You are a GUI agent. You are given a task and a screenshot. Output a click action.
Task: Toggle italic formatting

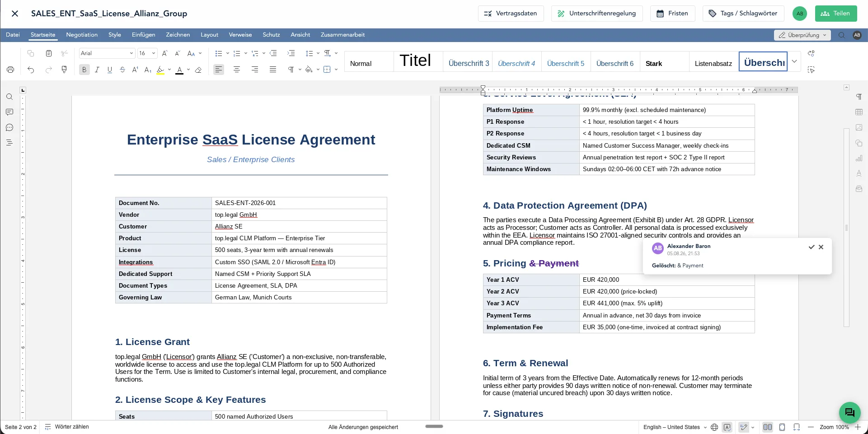(97, 70)
